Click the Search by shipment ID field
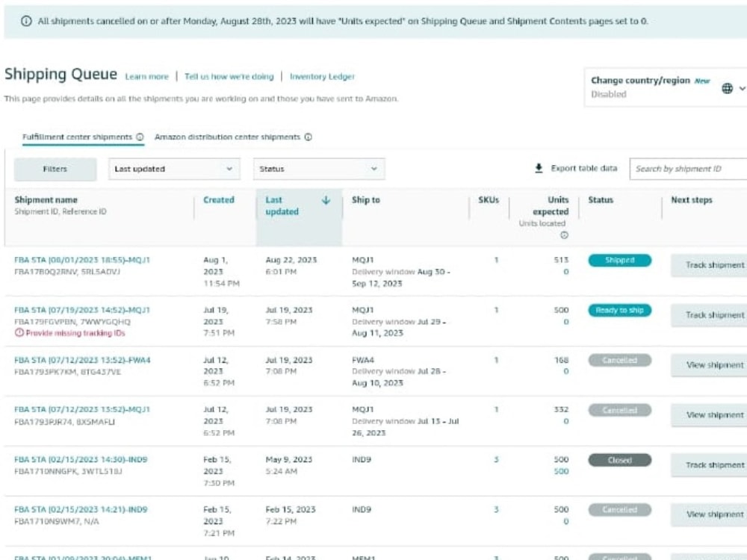The width and height of the screenshot is (747, 560). (x=689, y=169)
